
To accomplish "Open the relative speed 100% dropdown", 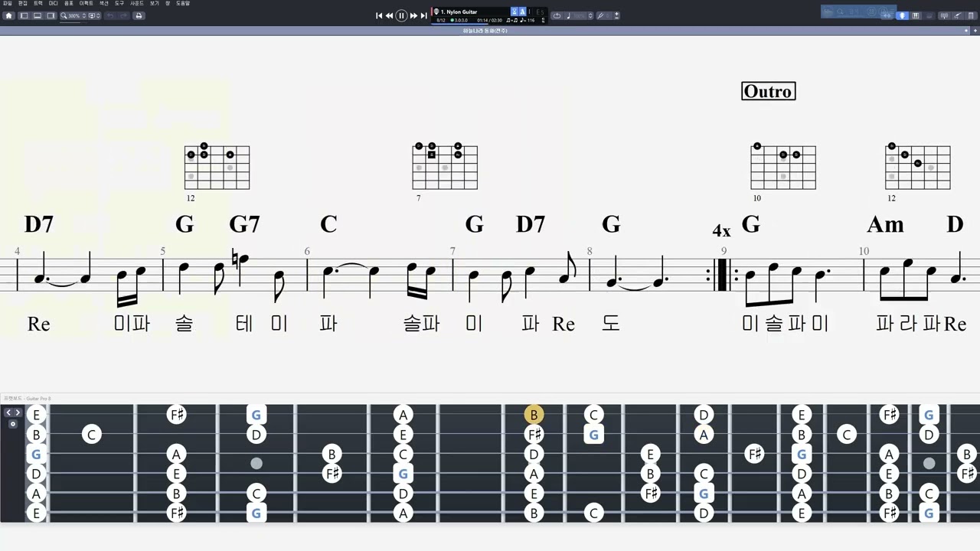I will pos(580,15).
